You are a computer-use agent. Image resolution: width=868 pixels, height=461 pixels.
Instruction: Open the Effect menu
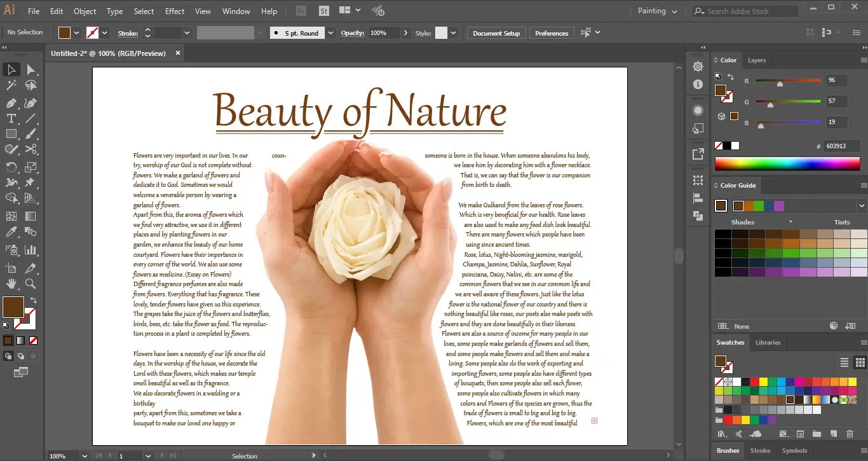175,11
